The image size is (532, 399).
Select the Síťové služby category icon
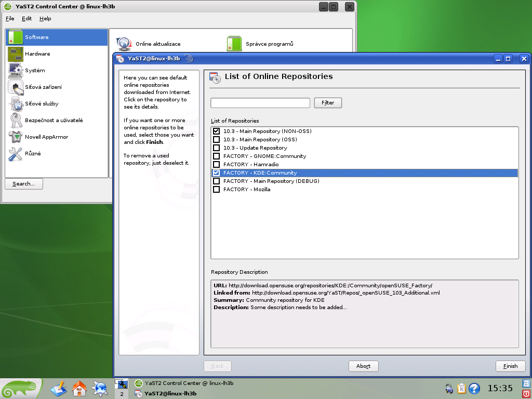click(15, 104)
